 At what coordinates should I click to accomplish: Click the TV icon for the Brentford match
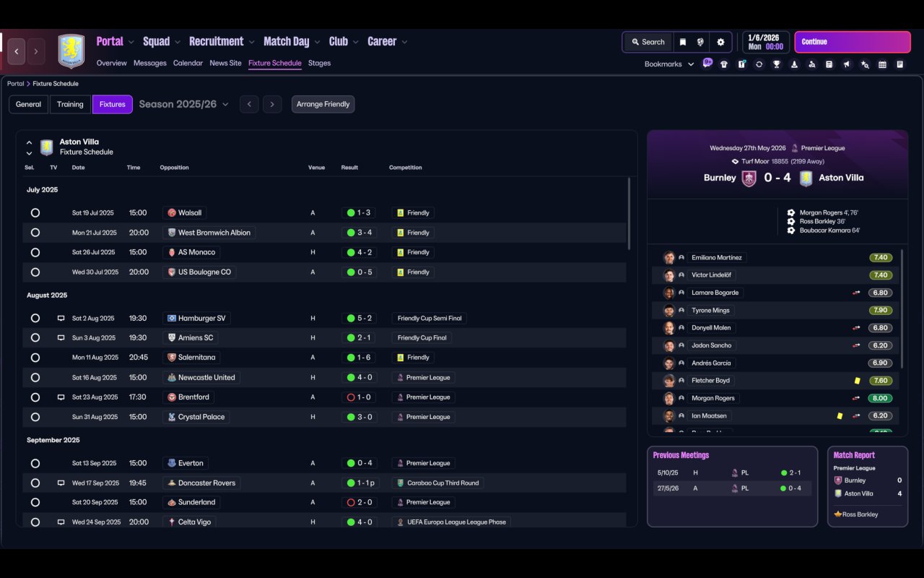pos(61,397)
